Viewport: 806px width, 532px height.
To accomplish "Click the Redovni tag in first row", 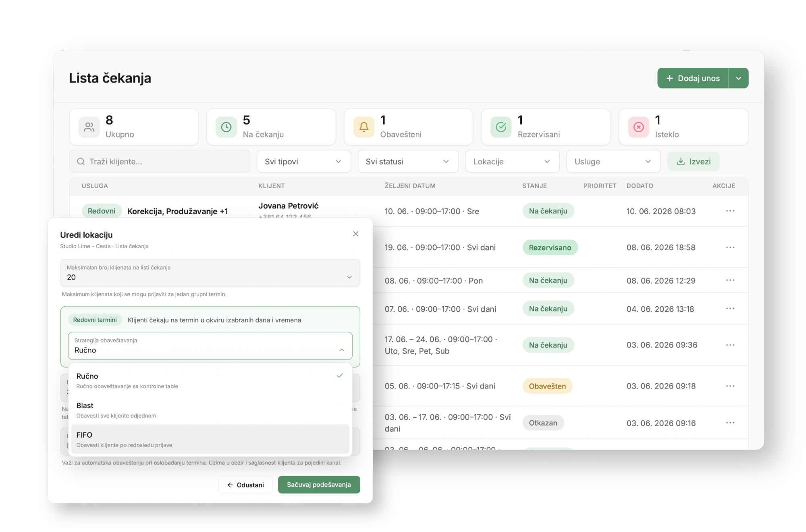I will 101,211.
